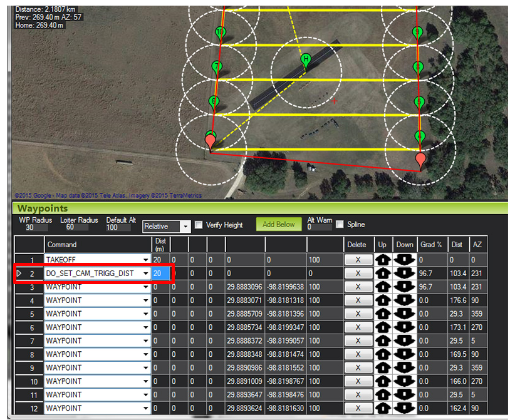
Task: Click the Delete column header
Action: [x=358, y=245]
